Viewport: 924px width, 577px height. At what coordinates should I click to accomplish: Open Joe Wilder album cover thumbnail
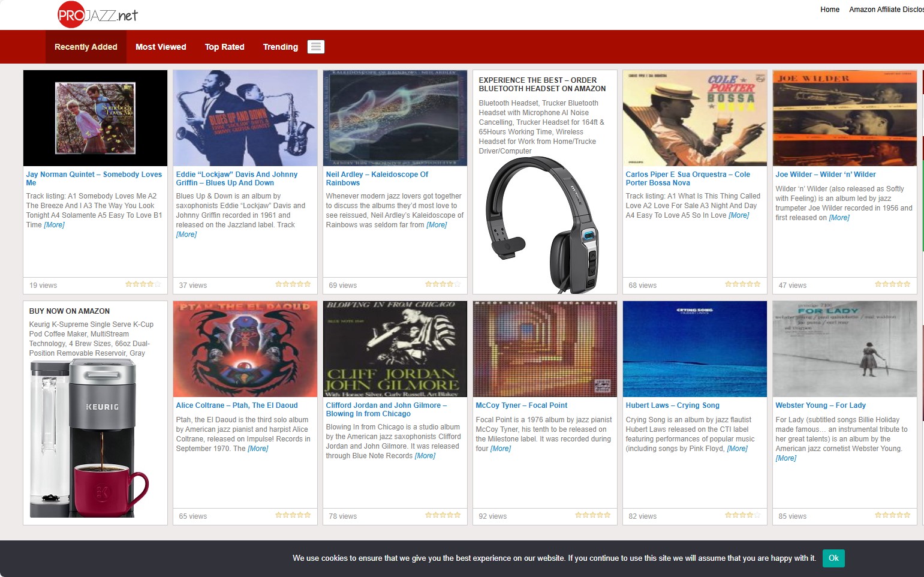point(845,118)
